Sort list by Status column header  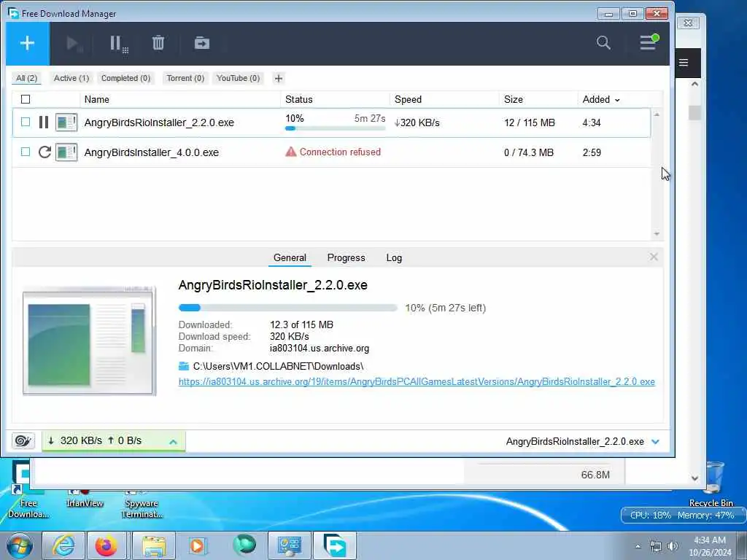(x=298, y=99)
